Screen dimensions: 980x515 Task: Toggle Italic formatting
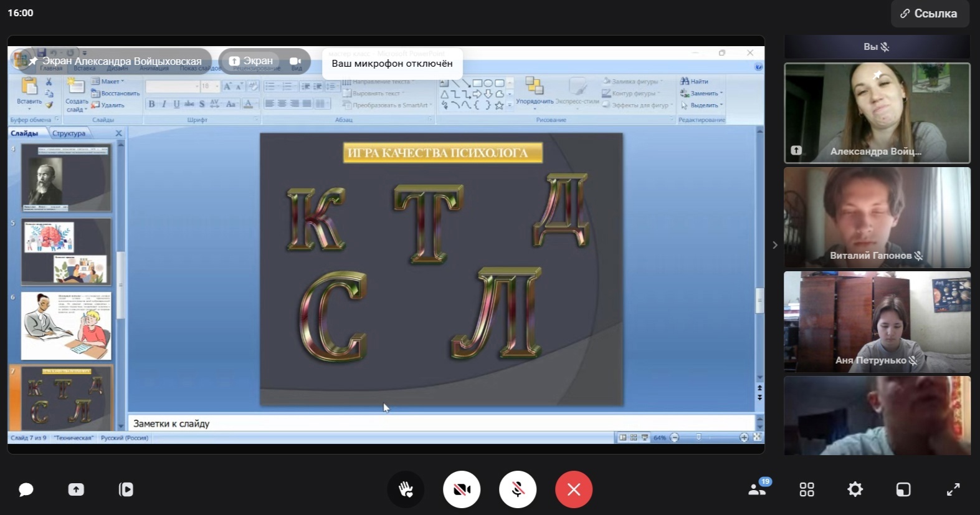point(164,104)
